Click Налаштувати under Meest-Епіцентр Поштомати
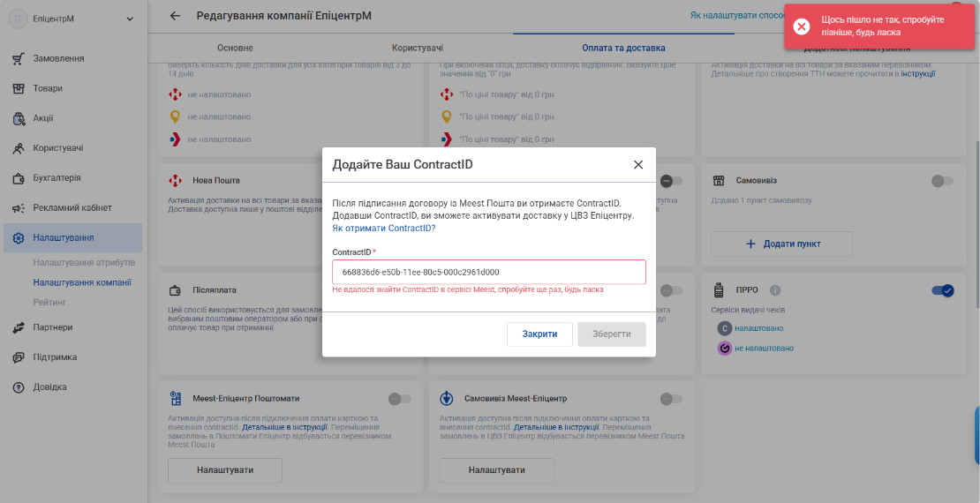The height and width of the screenshot is (503, 980). click(x=225, y=469)
